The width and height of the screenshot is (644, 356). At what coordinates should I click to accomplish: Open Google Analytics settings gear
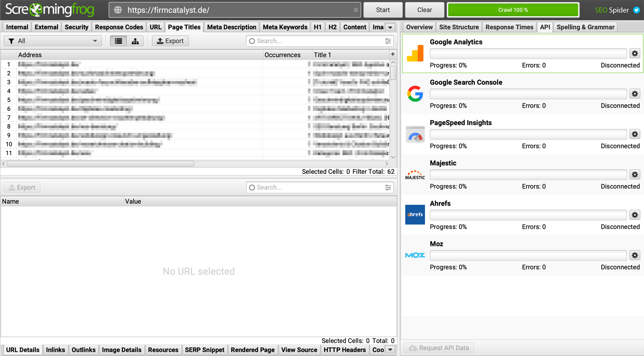point(635,53)
